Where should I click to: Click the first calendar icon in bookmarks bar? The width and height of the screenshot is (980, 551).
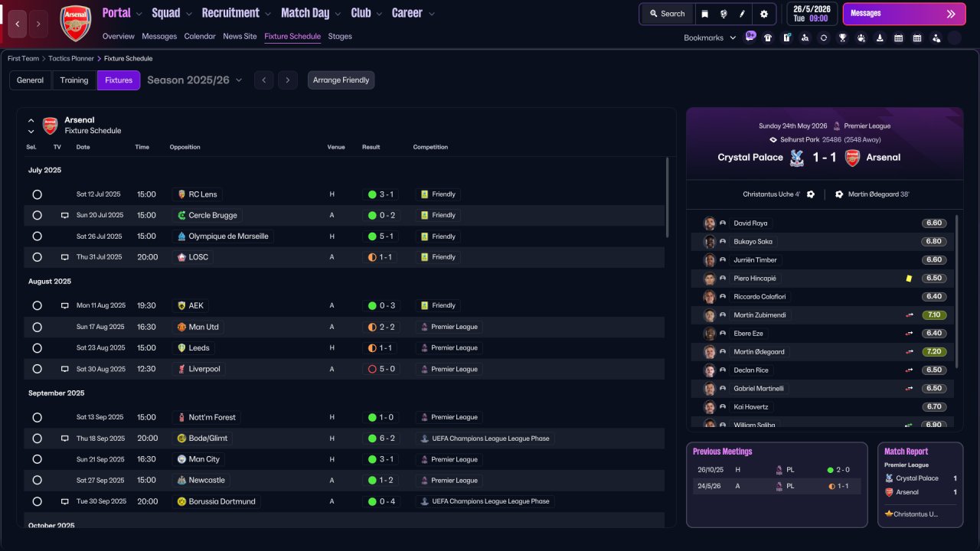pyautogui.click(x=899, y=37)
